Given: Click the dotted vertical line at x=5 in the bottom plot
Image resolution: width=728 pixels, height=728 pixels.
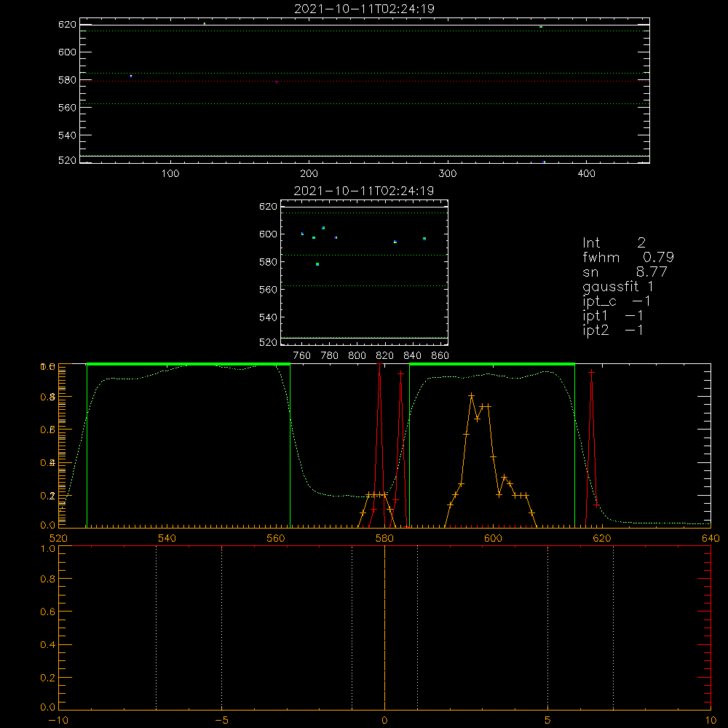Looking at the screenshot, I should click(548, 628).
